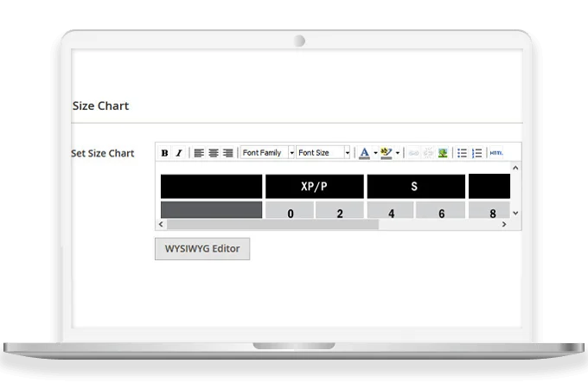Image resolution: width=588 pixels, height=389 pixels.
Task: Click the editor's scroll down arrow
Action: click(x=515, y=213)
